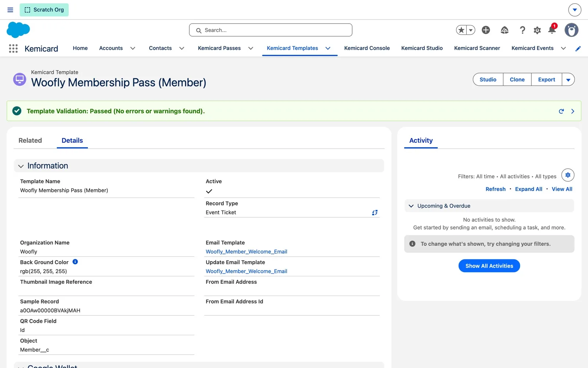This screenshot has width=588, height=368.
Task: Click the global actions plus icon
Action: coord(486,30)
